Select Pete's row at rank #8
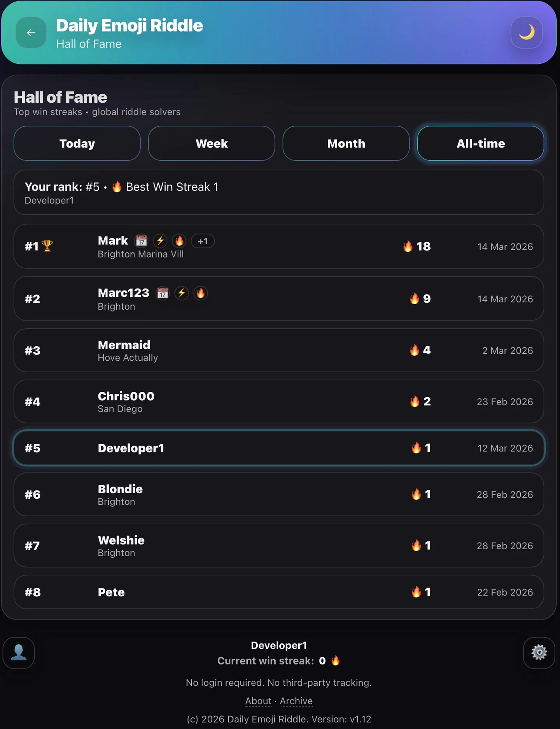This screenshot has width=560, height=729. coord(278,592)
